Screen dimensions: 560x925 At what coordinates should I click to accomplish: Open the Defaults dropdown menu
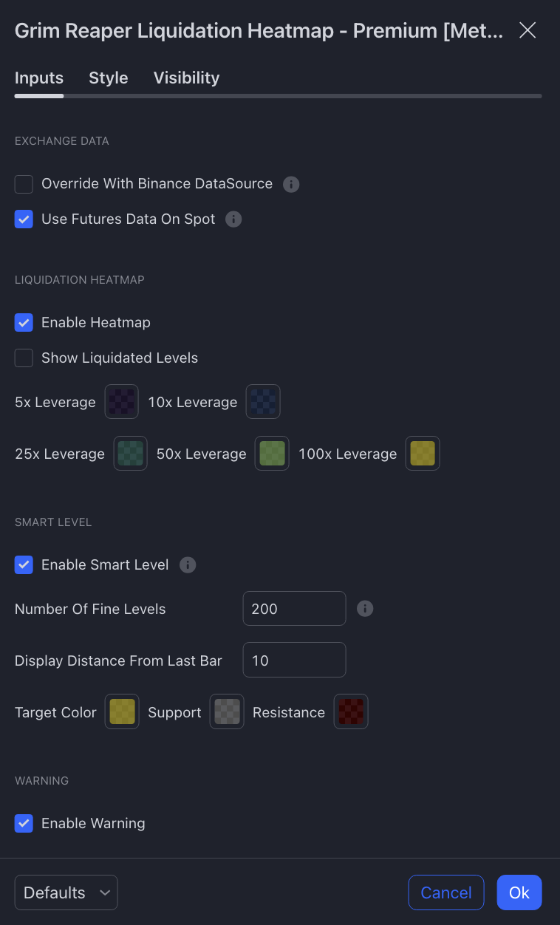(x=66, y=892)
